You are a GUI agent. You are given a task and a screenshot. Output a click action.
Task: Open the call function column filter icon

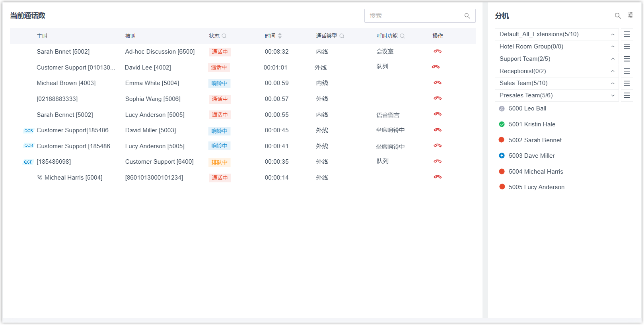402,36
